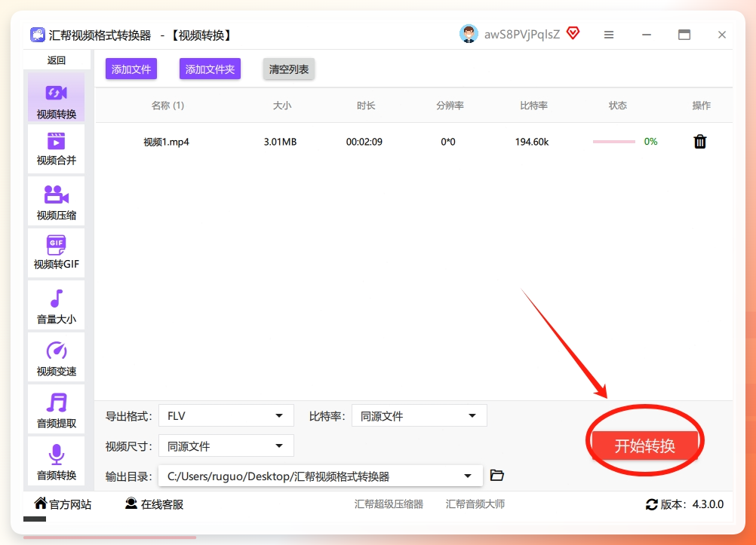Expand the 输出目录 path dropdown

click(x=321, y=476)
